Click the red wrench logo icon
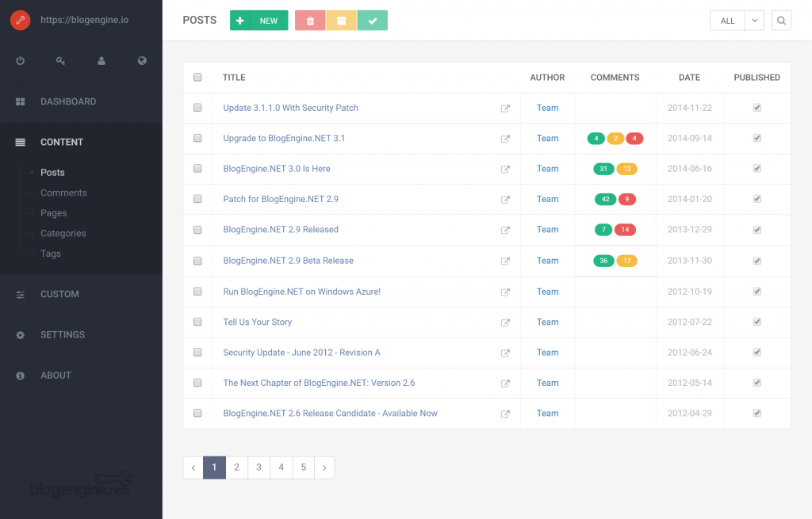The width and height of the screenshot is (812, 519). pos(20,19)
